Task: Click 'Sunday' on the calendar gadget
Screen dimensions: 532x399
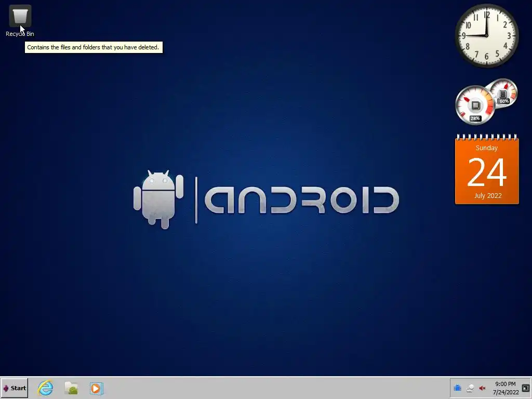Action: tap(486, 148)
